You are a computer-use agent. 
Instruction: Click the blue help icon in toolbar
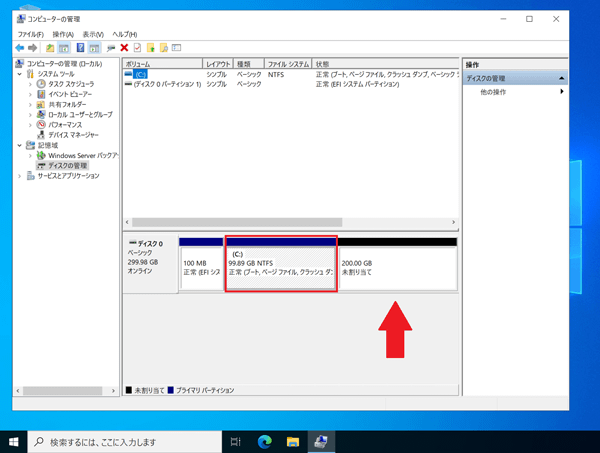tap(80, 47)
